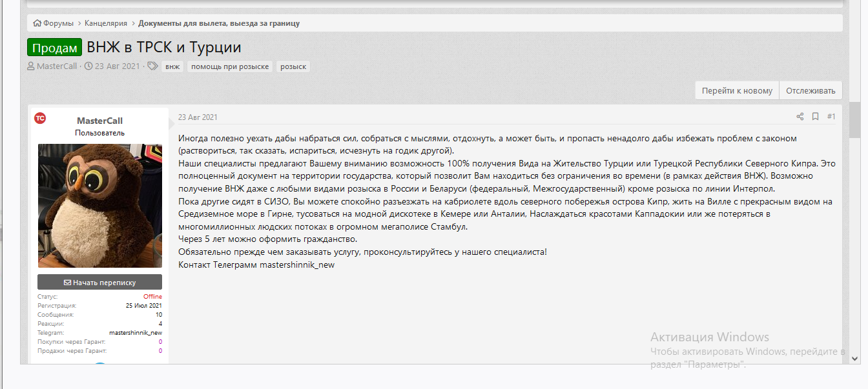Open Документы для вылета, выезда за границу breadcrumb

219,23
